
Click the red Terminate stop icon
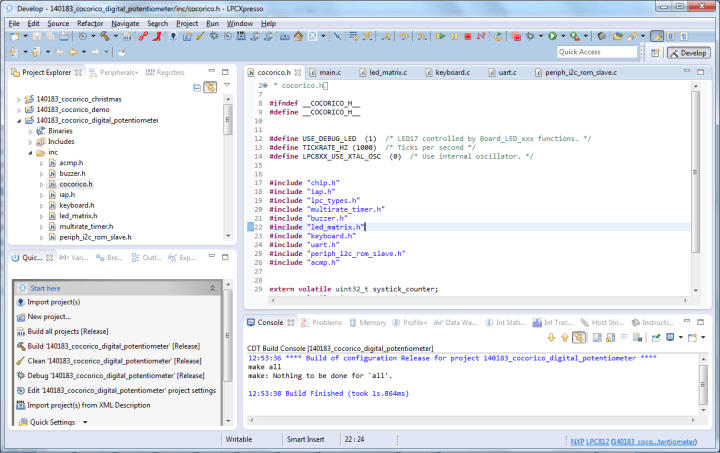(x=467, y=36)
